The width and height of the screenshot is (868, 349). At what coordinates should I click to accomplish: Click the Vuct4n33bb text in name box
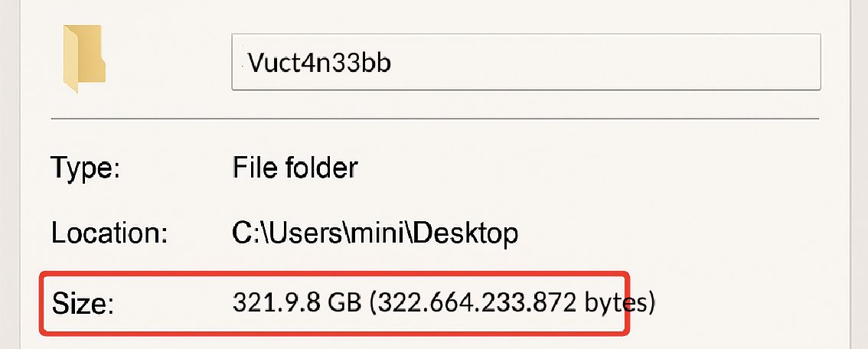[319, 63]
